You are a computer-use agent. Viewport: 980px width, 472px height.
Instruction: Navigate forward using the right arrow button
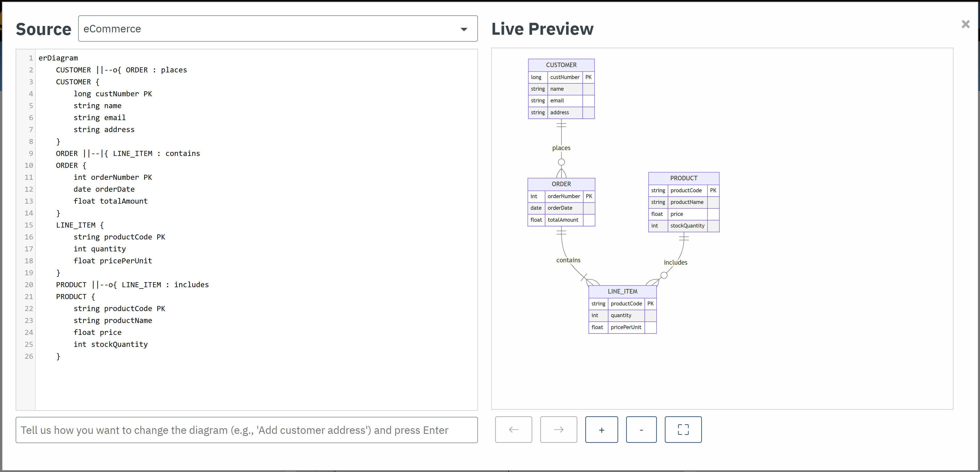(558, 429)
